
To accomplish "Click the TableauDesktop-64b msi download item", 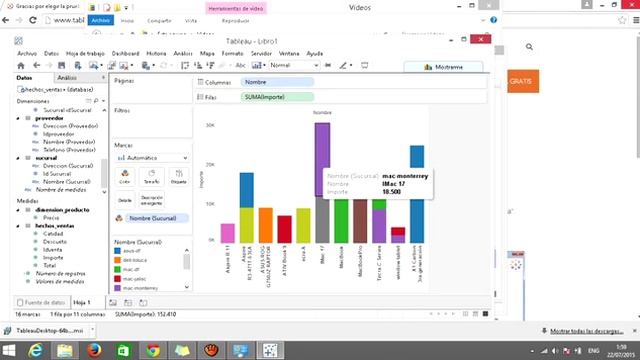I will [x=47, y=331].
